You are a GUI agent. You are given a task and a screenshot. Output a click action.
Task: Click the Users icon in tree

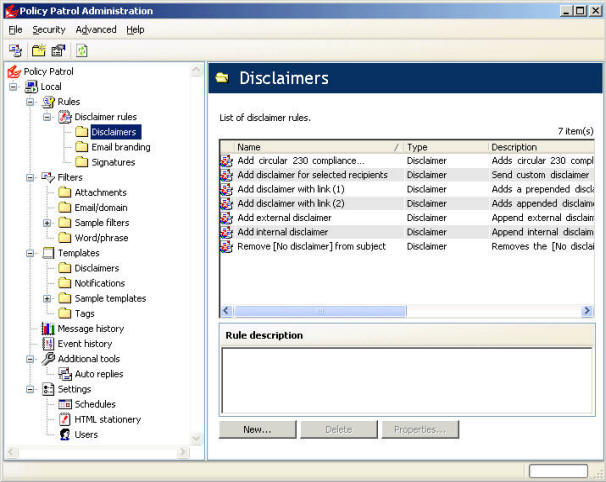point(65,434)
